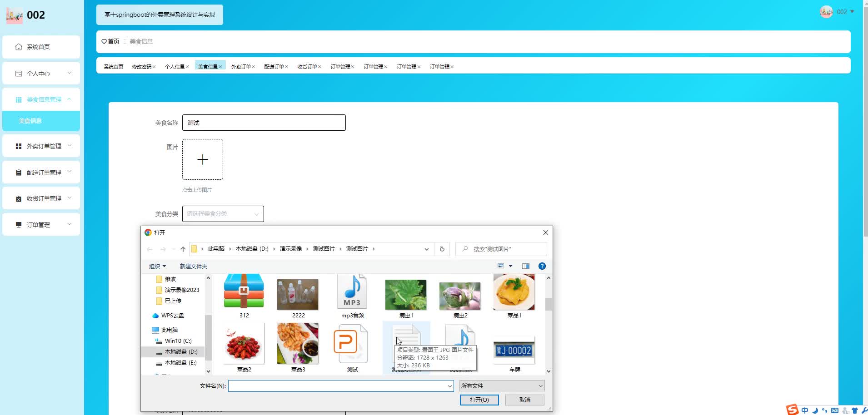Select the 测试 presentation file
Image resolution: width=868 pixels, height=415 pixels.
(x=352, y=348)
